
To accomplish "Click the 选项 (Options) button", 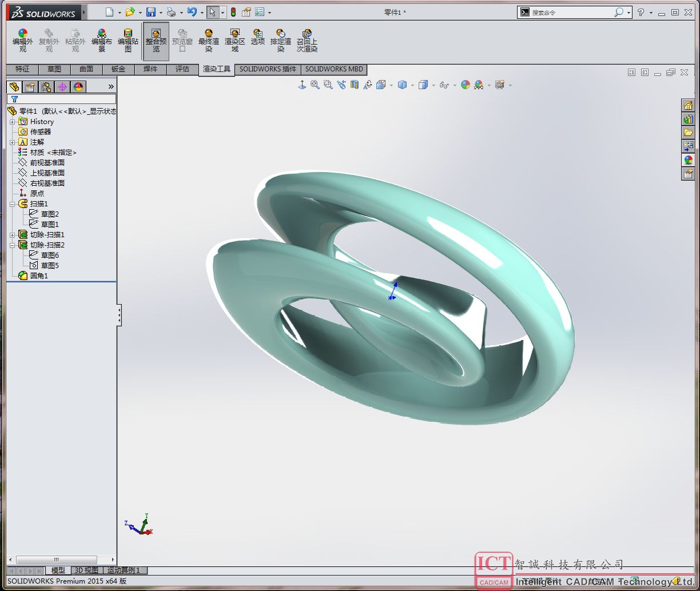I will click(x=257, y=37).
